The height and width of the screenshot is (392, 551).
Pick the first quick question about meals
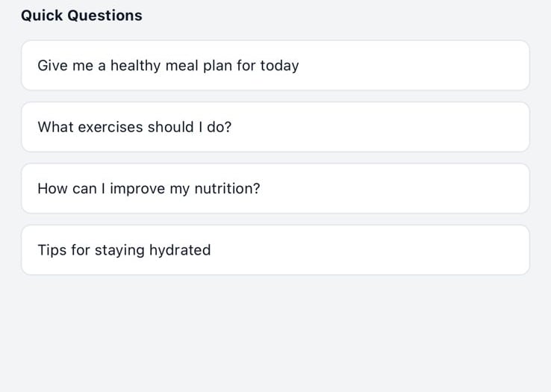(275, 66)
